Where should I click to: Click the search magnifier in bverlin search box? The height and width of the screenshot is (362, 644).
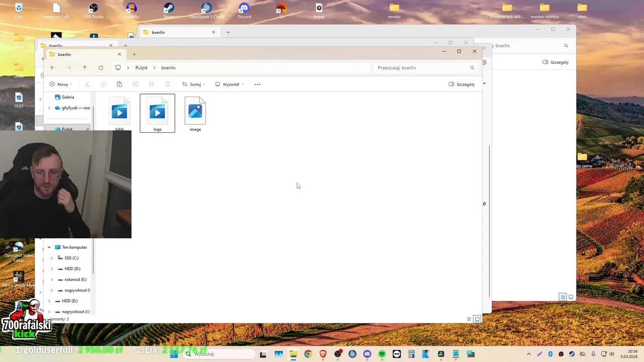(x=472, y=67)
